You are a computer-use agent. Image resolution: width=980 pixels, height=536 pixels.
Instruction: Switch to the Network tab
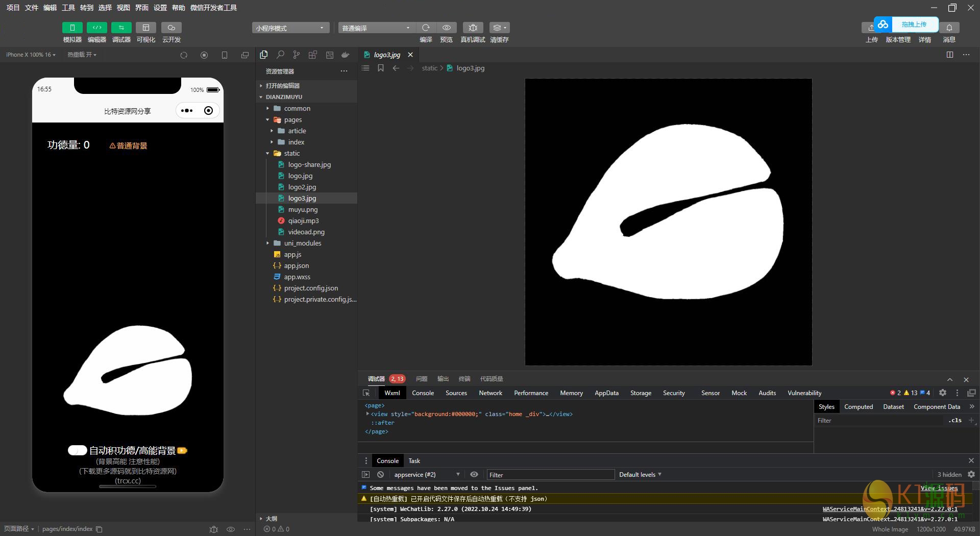(x=490, y=393)
